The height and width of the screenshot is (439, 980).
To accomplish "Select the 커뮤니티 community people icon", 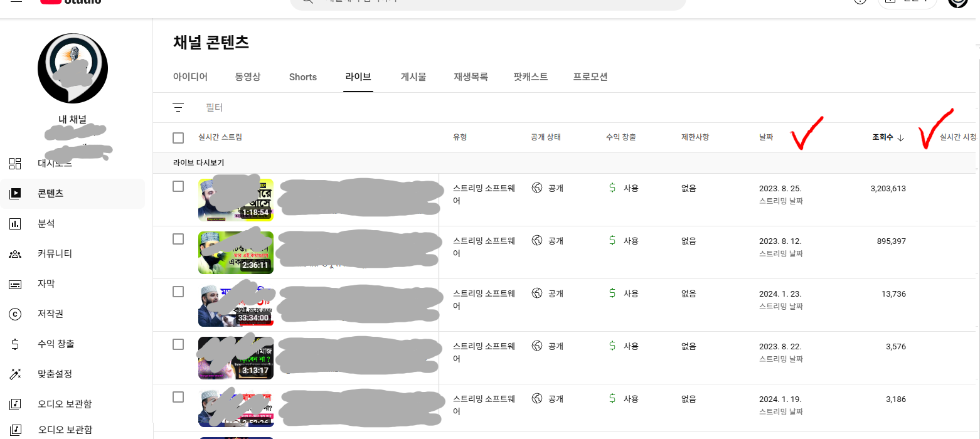I will pyautogui.click(x=15, y=254).
